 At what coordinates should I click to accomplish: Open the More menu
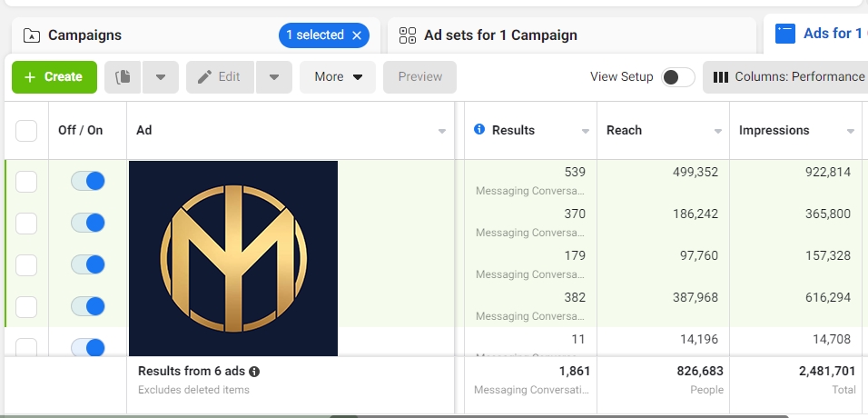coord(338,77)
